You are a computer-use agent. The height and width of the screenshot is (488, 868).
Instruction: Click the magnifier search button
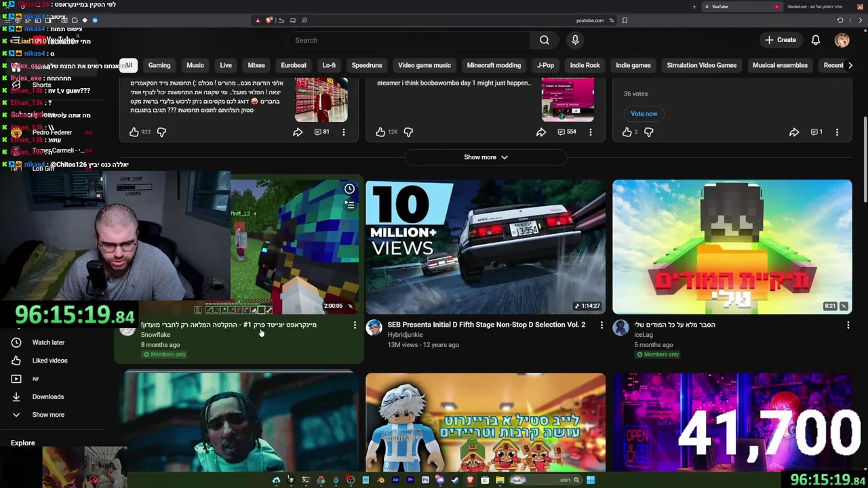544,40
